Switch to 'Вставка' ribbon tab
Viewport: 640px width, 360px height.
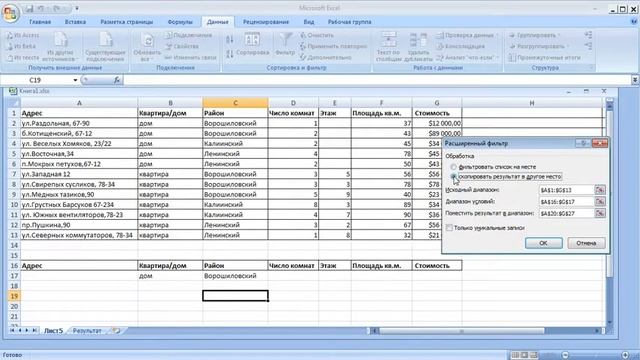(x=75, y=22)
